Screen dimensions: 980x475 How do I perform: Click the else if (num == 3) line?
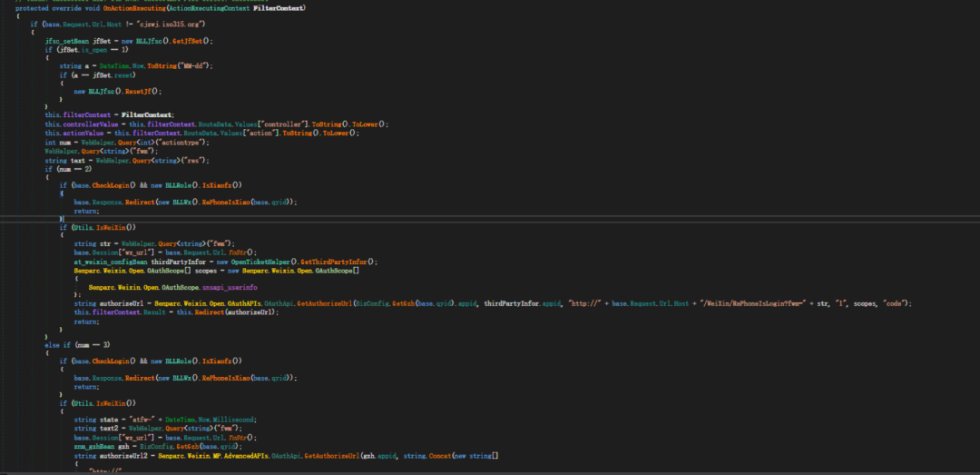75,345
